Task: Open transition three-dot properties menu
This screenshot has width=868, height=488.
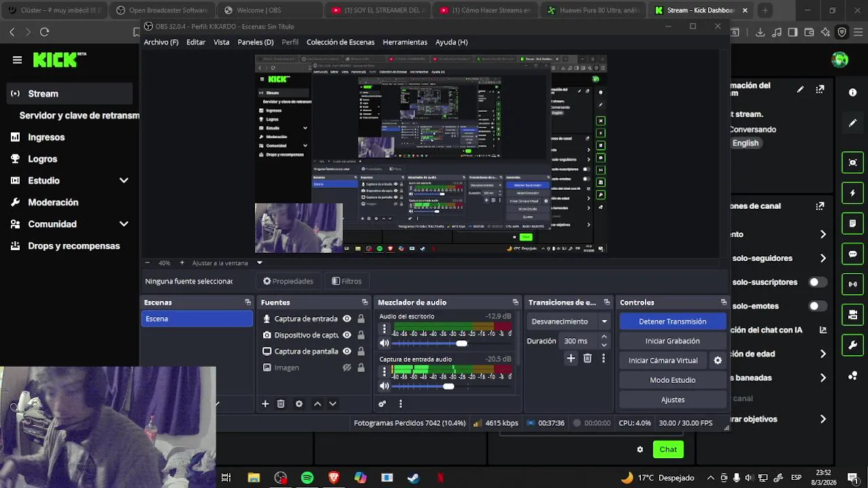Action: coord(604,359)
